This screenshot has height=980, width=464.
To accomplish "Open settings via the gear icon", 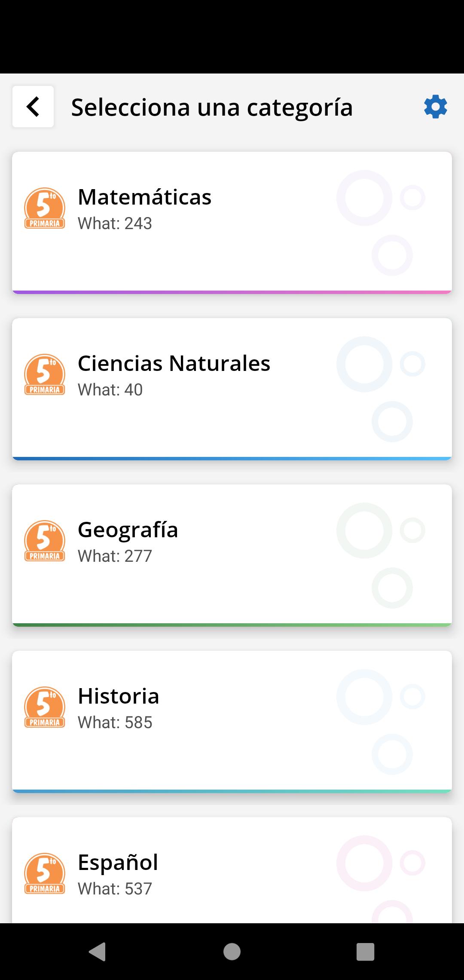I will (435, 107).
